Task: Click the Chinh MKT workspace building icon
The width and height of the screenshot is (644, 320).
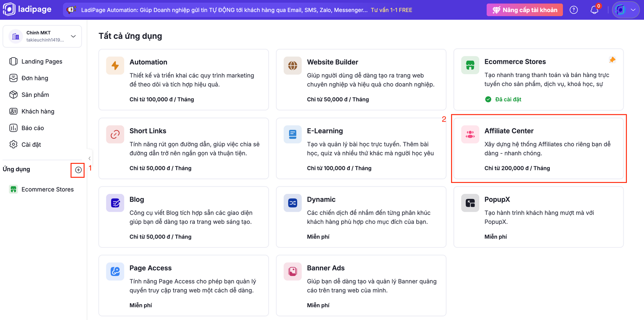Action: (x=15, y=37)
